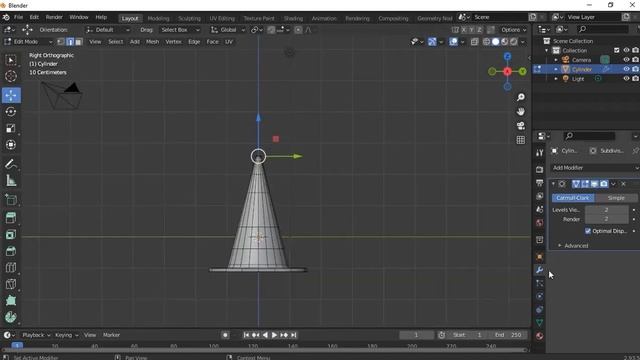Select the Bevel tool
Image resolution: width=640 pixels, height=360 pixels.
tap(11, 251)
